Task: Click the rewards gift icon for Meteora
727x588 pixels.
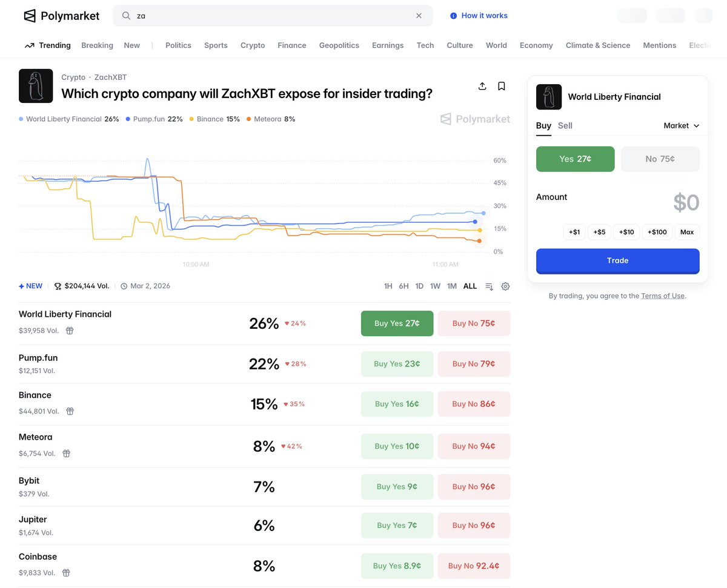Action: coord(67,454)
